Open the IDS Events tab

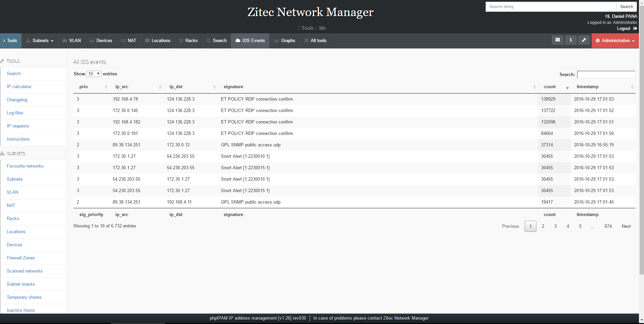pos(250,41)
